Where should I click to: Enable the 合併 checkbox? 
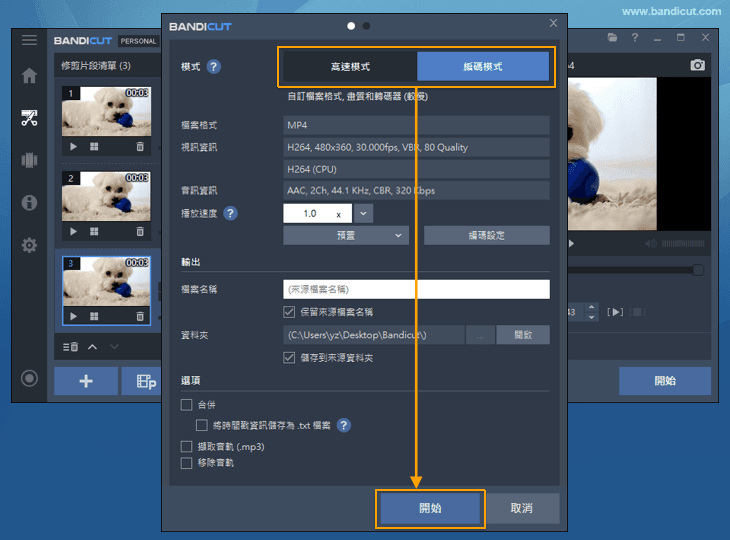186,405
